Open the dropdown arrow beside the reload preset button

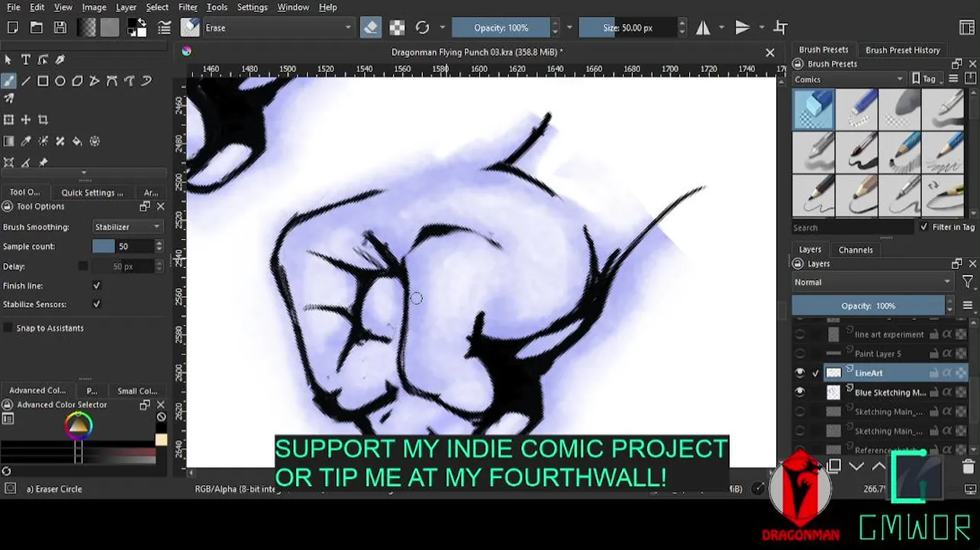442,27
